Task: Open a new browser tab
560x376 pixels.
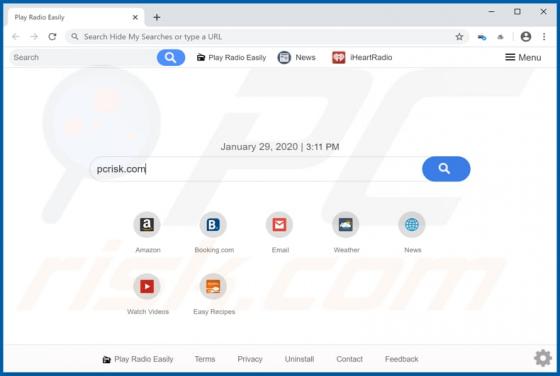Action: pyautogui.click(x=157, y=17)
